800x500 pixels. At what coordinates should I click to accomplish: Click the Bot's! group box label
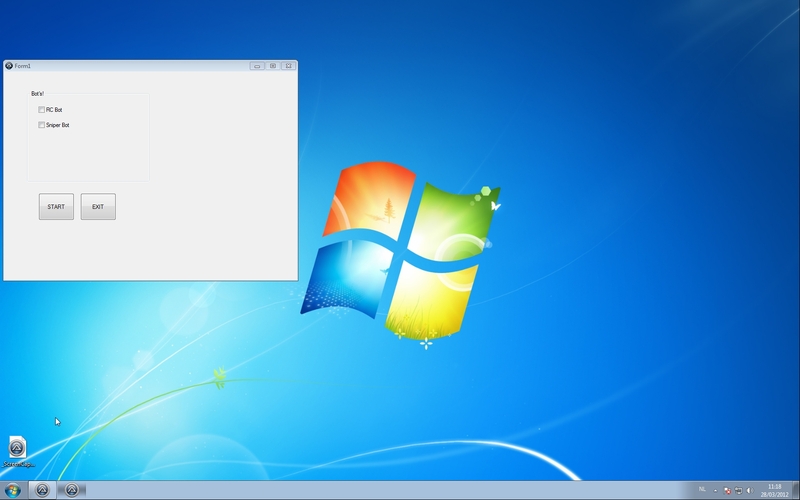click(x=37, y=94)
